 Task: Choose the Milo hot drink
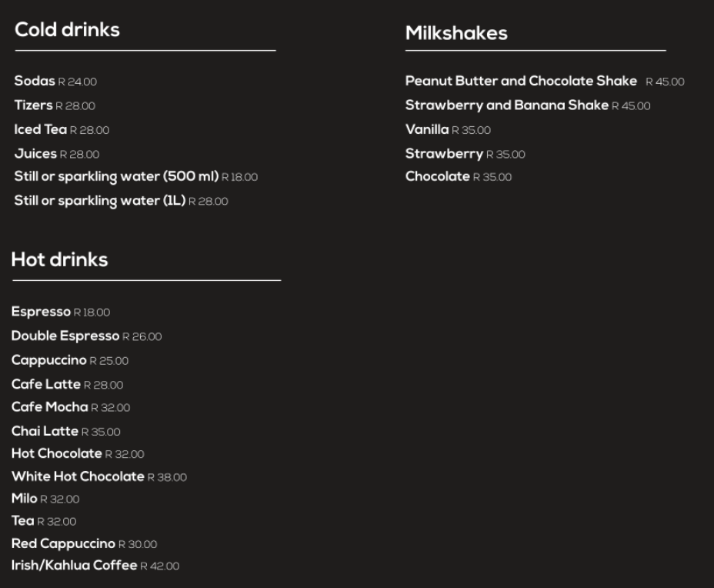click(25, 499)
